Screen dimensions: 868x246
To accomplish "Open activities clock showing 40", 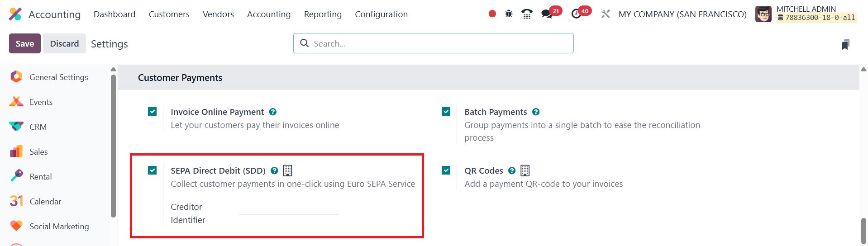I will [577, 14].
